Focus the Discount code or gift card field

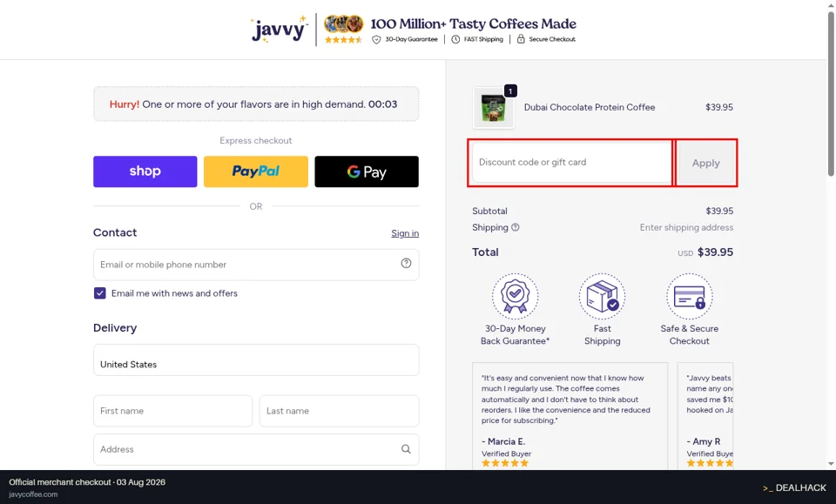coord(571,163)
